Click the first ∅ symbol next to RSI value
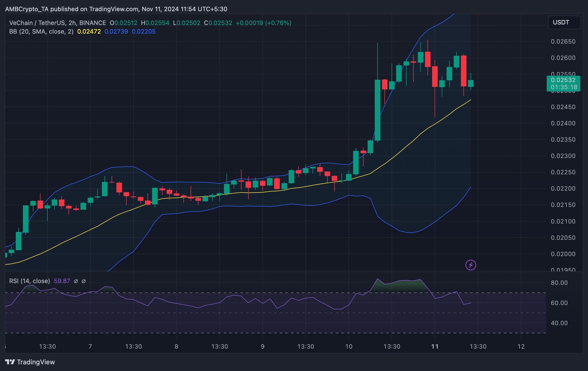 76,281
